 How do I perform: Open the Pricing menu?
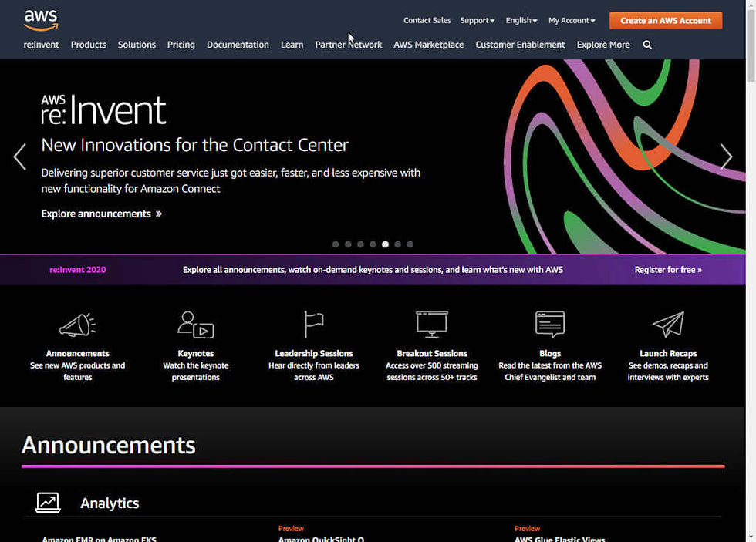tap(181, 45)
